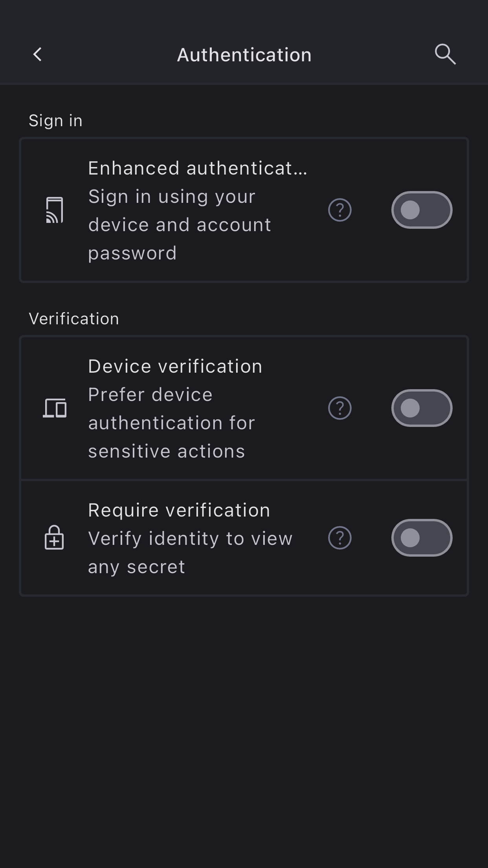Tap 'Verify identity to view any secret' text

tap(190, 552)
